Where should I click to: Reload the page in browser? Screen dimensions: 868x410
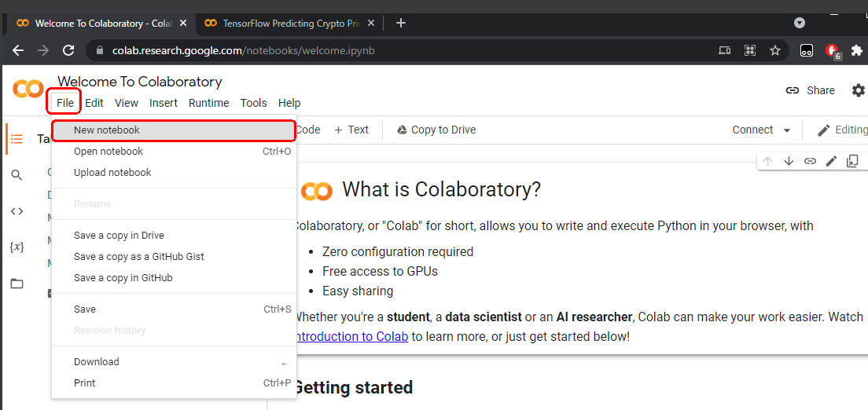[68, 50]
